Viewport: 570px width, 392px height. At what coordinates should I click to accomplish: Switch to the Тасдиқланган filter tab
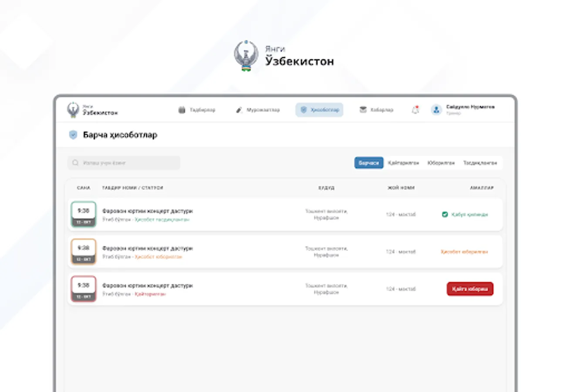(480, 163)
